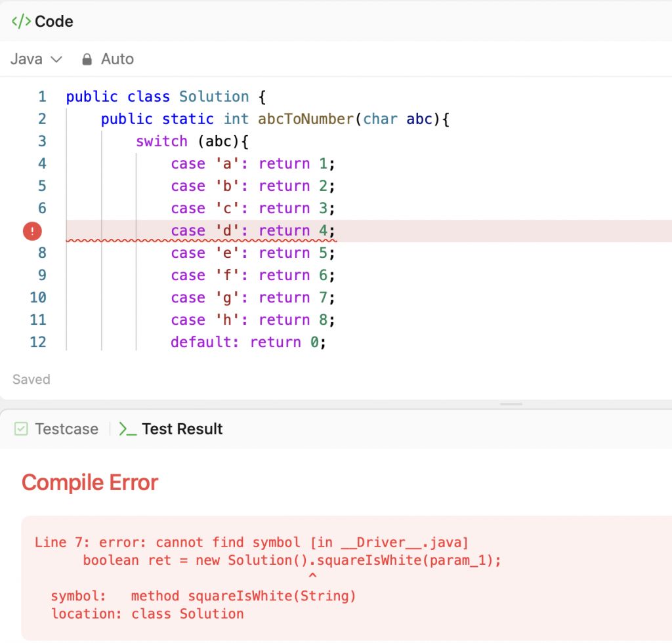Click the Saved status label
Viewport: 672px width, 643px height.
pos(31,379)
